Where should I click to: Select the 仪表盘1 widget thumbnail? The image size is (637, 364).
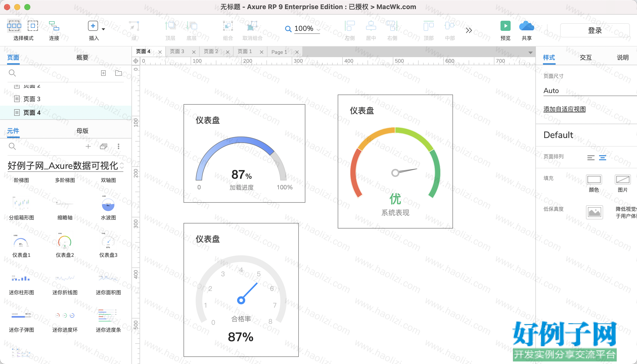[21, 241]
